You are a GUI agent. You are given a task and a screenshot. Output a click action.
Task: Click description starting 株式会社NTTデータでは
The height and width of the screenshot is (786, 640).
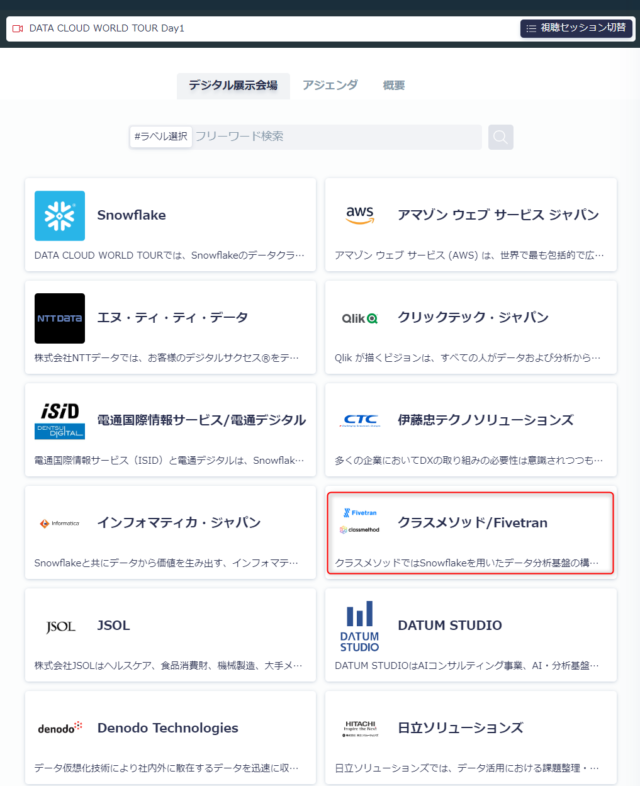click(x=166, y=358)
